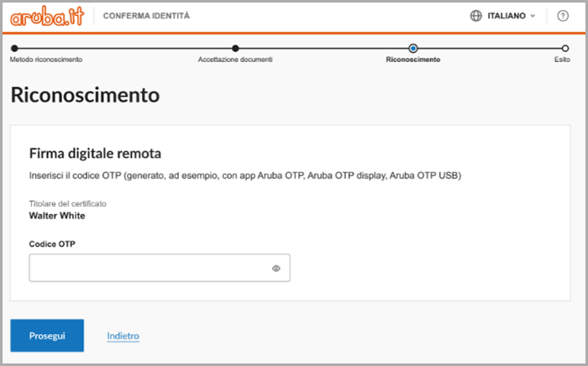
Task: Click the aruba.it logo
Action: click(47, 16)
